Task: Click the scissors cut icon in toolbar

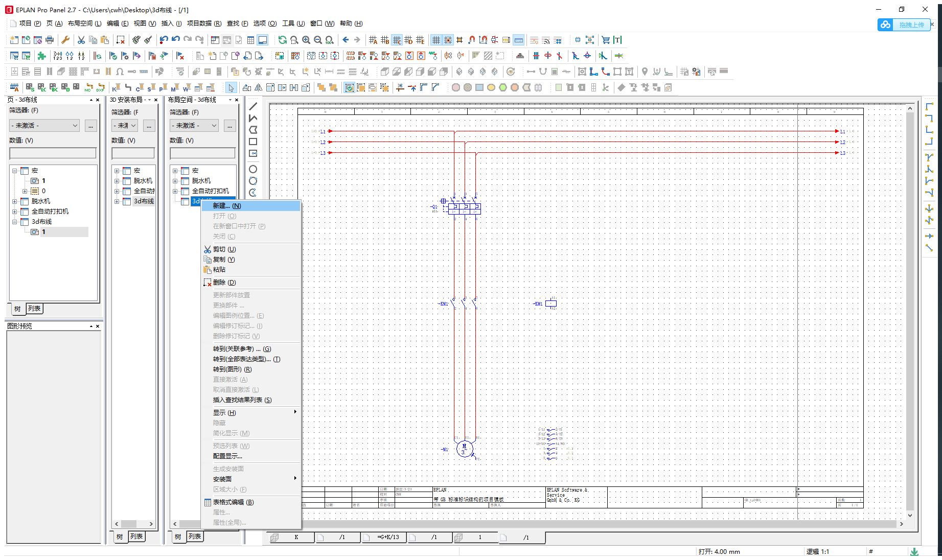Action: [81, 40]
